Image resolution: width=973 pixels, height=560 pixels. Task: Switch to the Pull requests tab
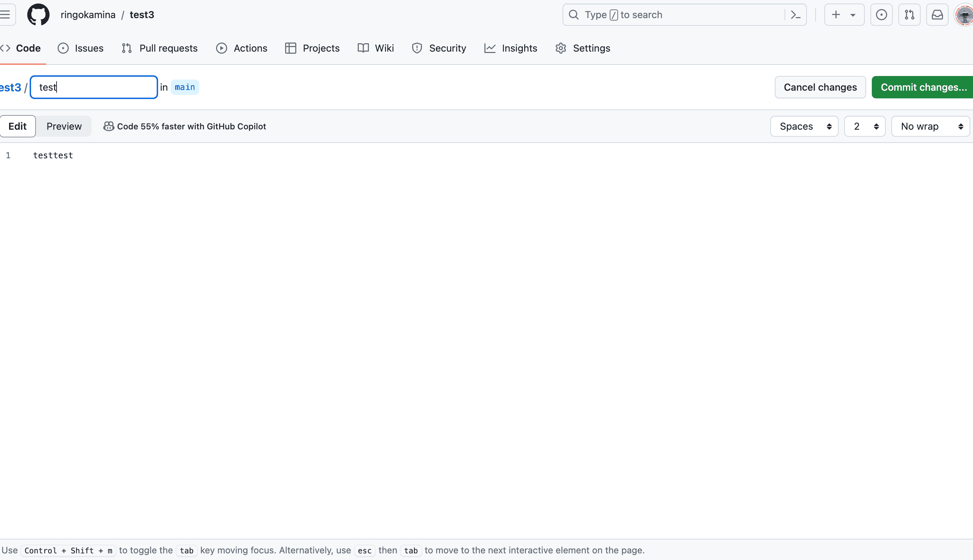point(159,48)
